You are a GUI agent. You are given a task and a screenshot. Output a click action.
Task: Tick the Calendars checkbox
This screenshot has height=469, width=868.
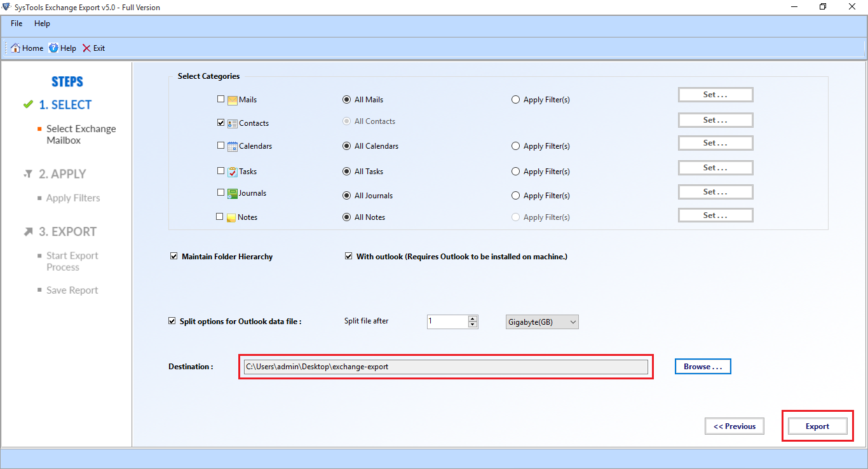[220, 146]
